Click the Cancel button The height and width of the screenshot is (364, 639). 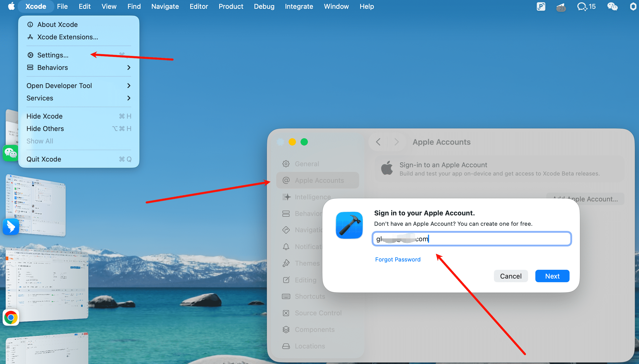(510, 276)
